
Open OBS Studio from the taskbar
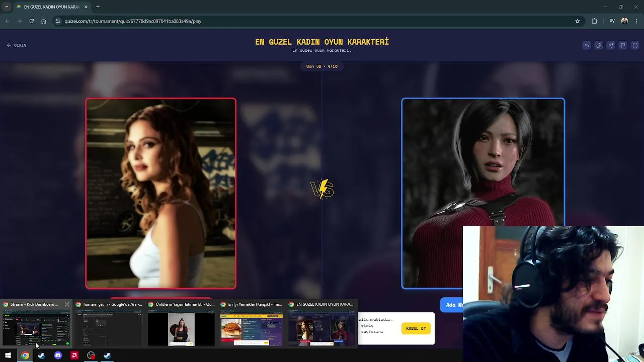(x=91, y=355)
